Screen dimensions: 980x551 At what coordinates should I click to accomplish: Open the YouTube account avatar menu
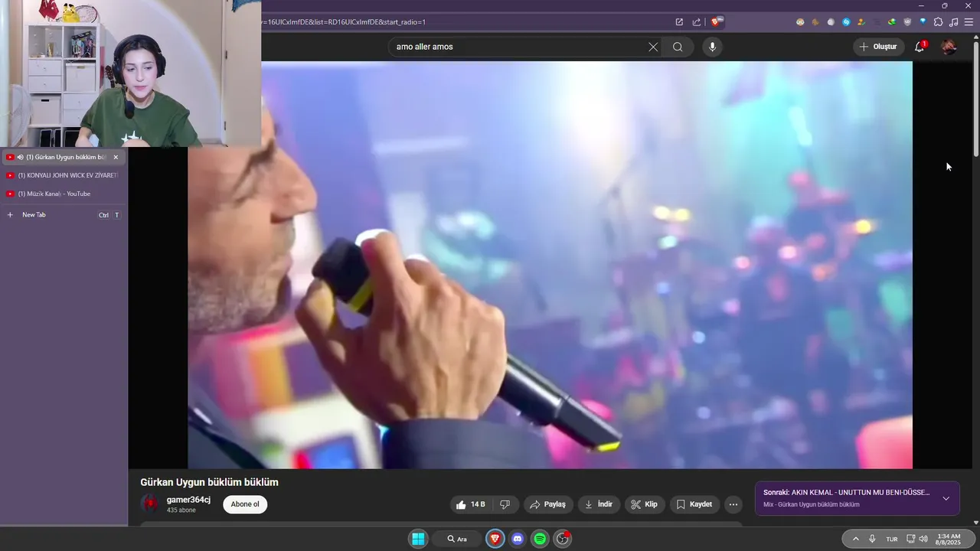pyautogui.click(x=949, y=47)
